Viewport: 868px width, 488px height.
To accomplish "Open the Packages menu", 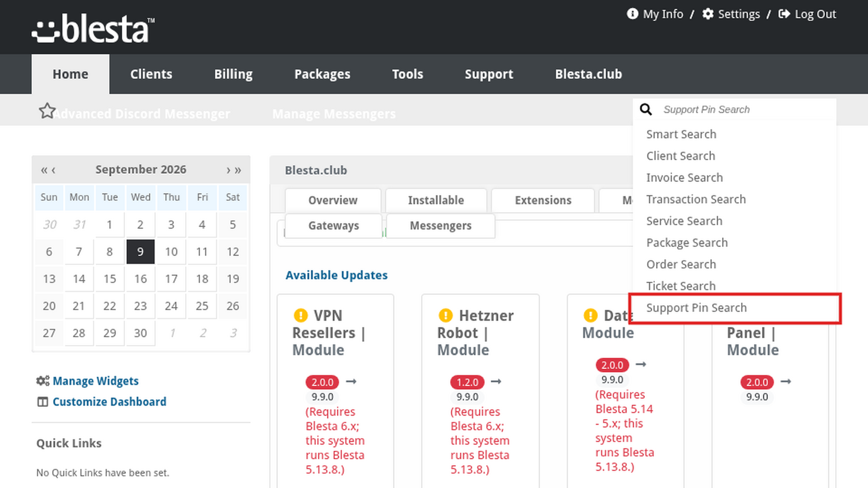I will (x=322, y=74).
